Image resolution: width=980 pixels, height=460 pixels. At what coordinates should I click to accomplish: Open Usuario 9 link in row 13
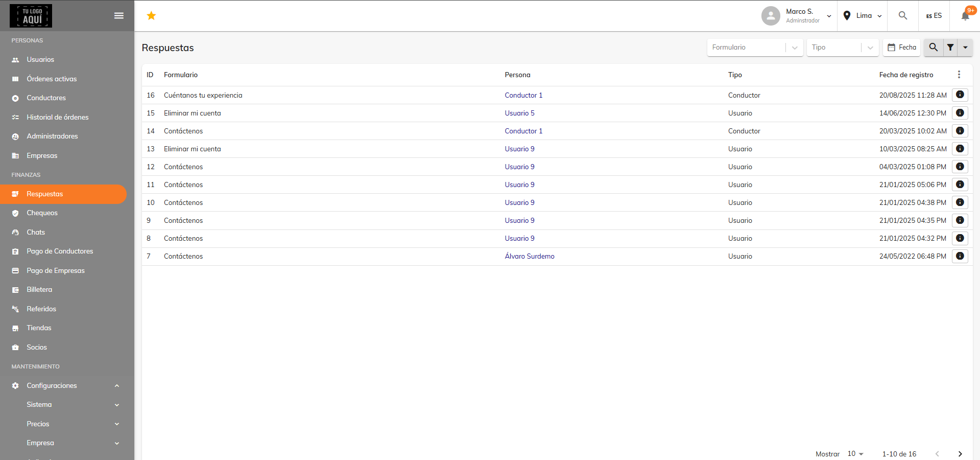(519, 149)
